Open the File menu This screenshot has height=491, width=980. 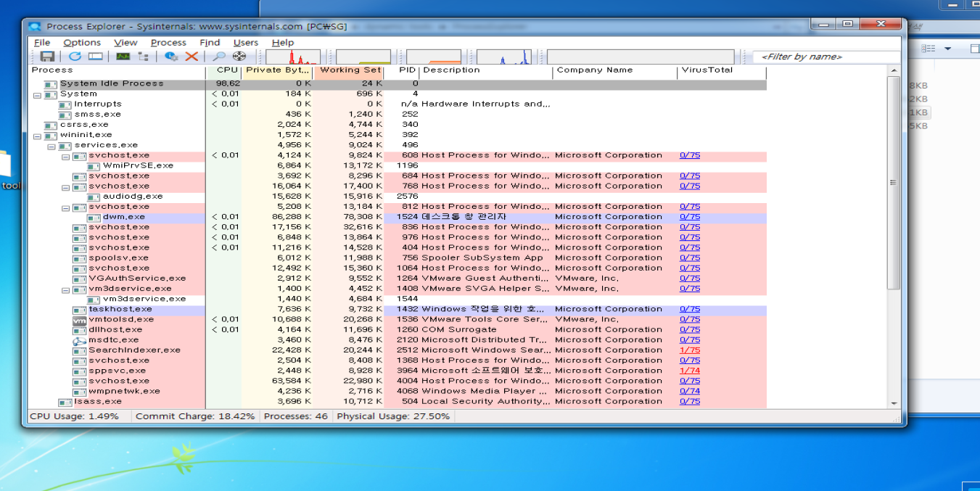click(x=42, y=43)
